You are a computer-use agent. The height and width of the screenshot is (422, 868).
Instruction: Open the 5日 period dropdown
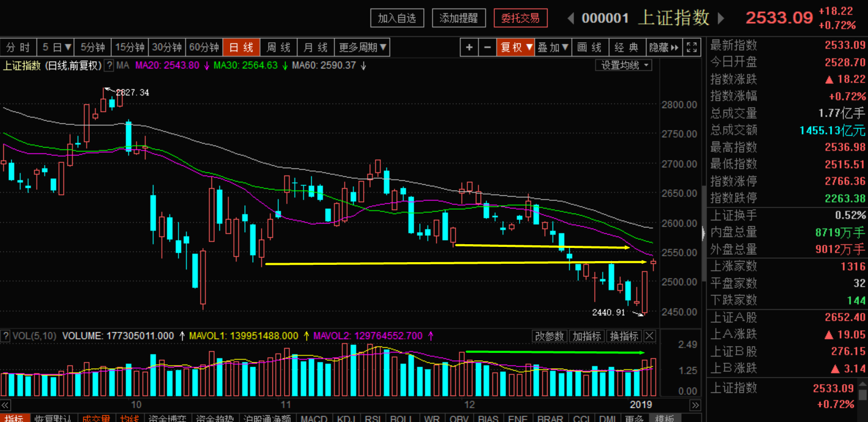pyautogui.click(x=55, y=47)
